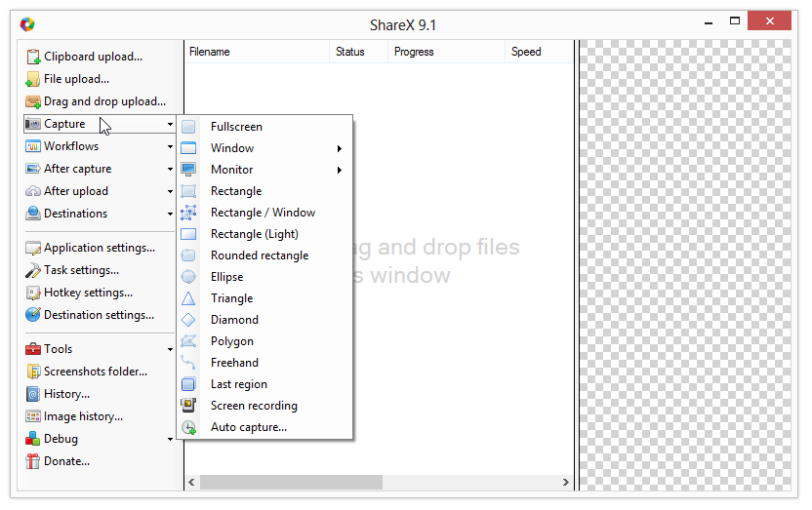The width and height of the screenshot is (812, 510).
Task: Click the Fullscreen capture icon
Action: click(188, 127)
